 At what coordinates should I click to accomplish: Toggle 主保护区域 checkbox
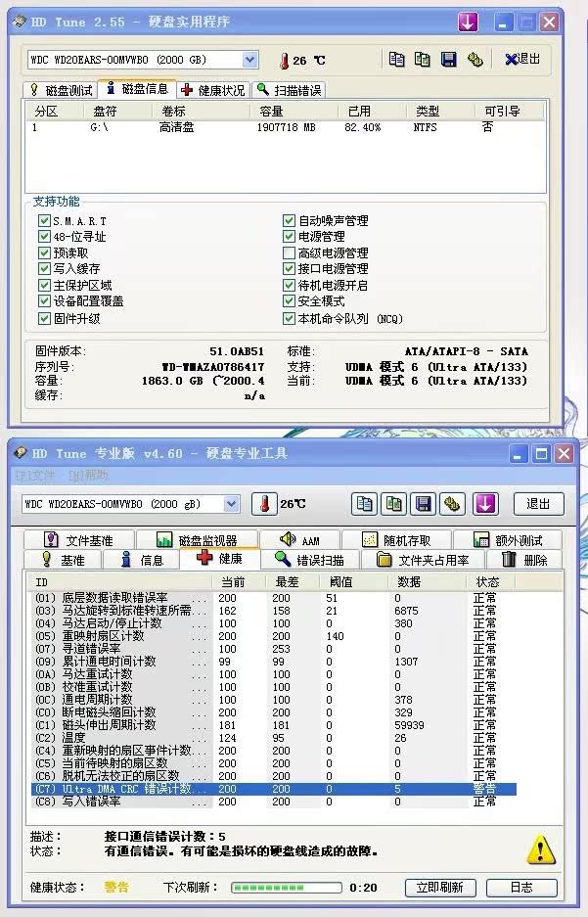click(44, 285)
